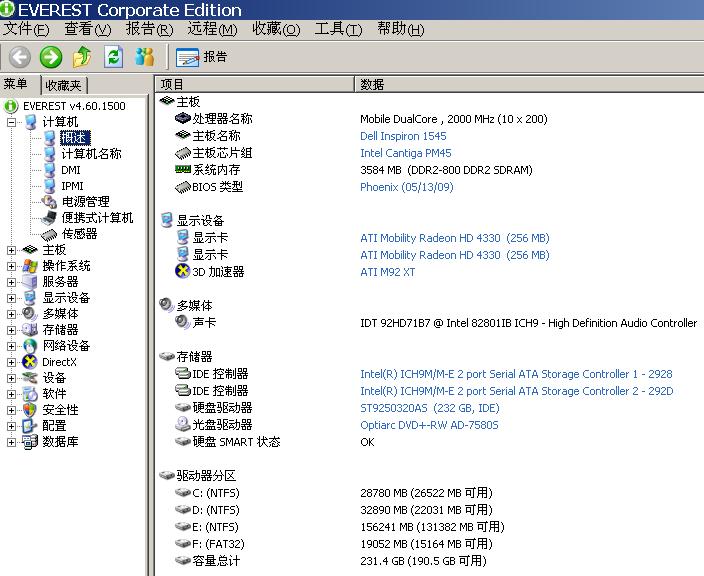Expand the 安全性 tree node
704x576 pixels.
click(x=12, y=410)
